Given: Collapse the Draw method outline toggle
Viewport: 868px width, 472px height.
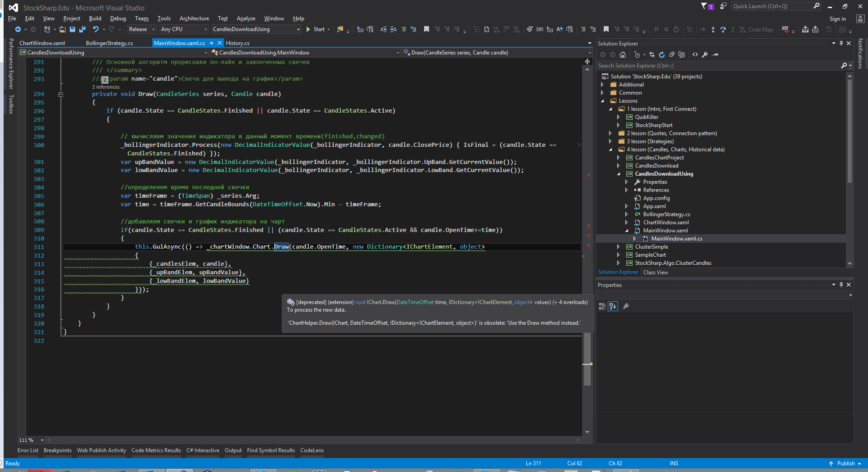Looking at the screenshot, I should pyautogui.click(x=60, y=94).
